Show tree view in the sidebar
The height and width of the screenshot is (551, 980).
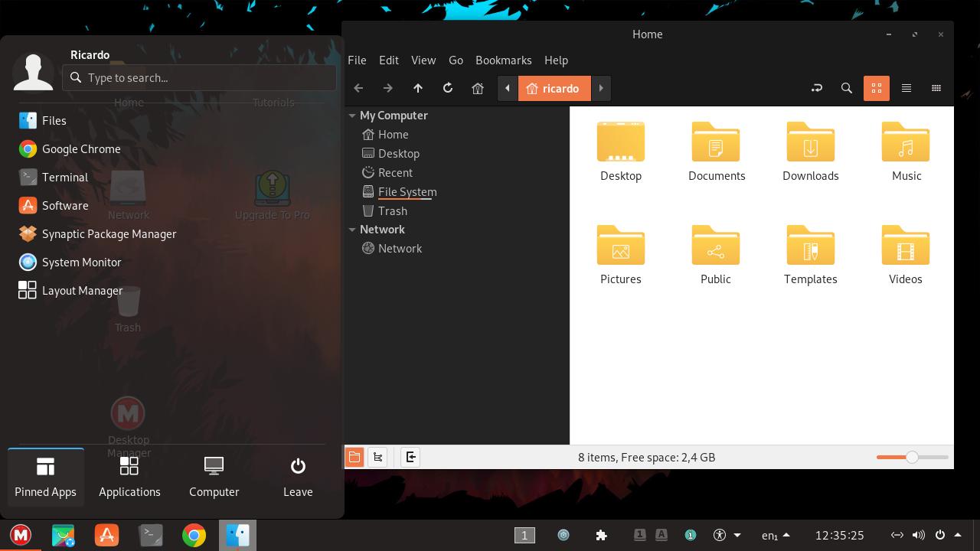(377, 457)
